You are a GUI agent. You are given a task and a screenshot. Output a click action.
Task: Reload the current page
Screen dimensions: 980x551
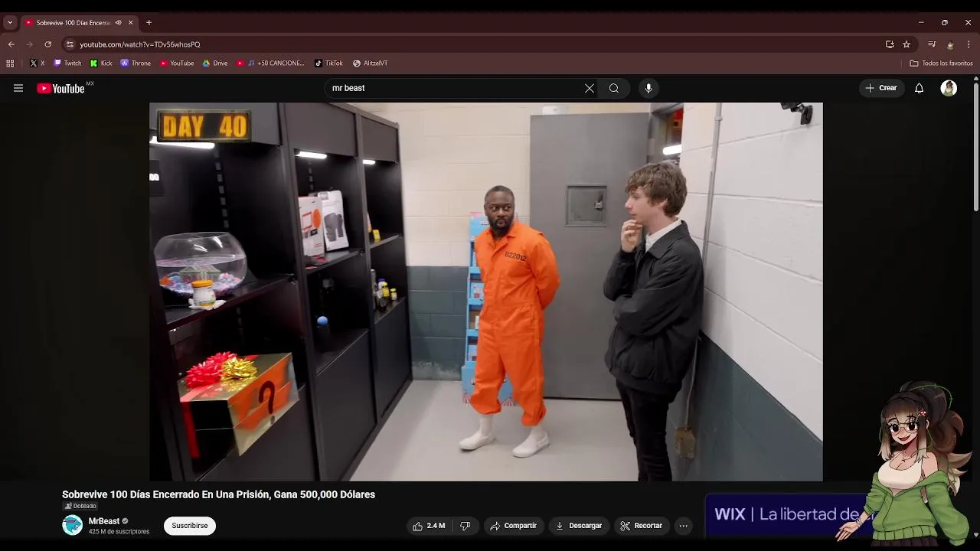48,44
